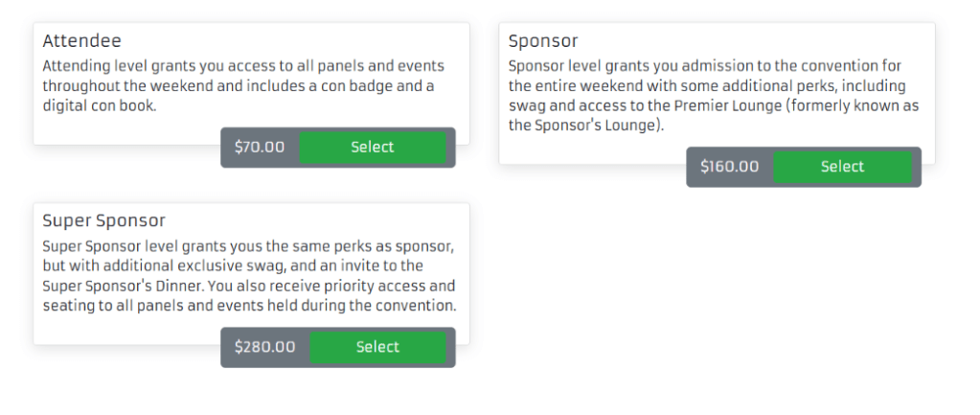
Task: Choose the Sponsor level Select button
Action: 842,167
